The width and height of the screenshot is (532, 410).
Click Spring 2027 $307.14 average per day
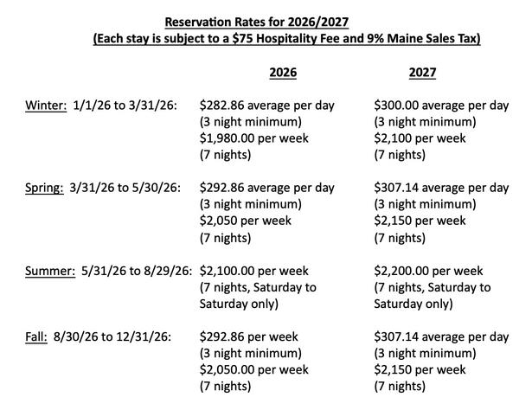coord(441,188)
